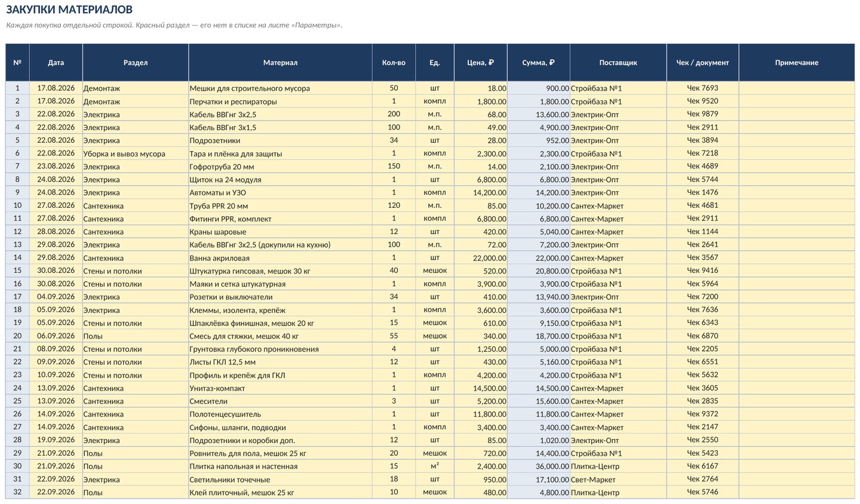Select the «Раздел» column header

point(136,62)
